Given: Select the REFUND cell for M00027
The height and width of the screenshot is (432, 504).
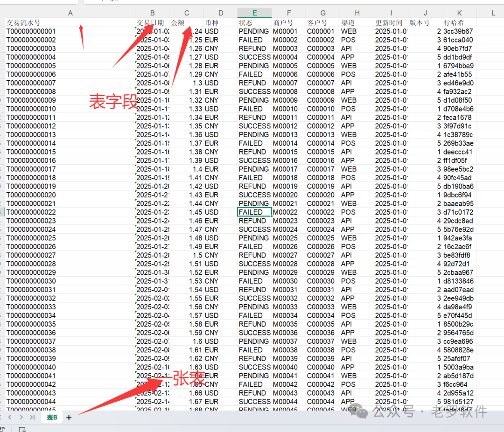Looking at the screenshot, I should 255,255.
